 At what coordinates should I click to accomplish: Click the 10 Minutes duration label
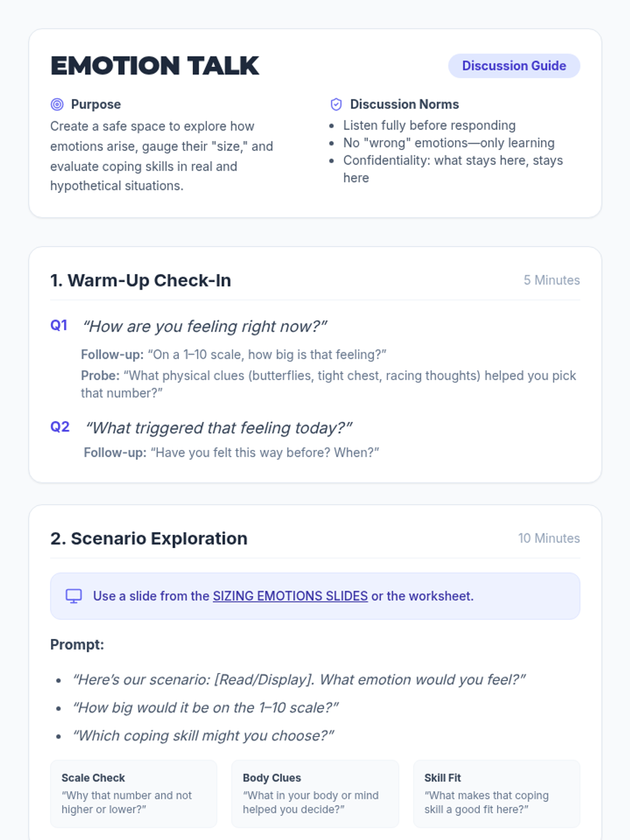[x=549, y=539]
